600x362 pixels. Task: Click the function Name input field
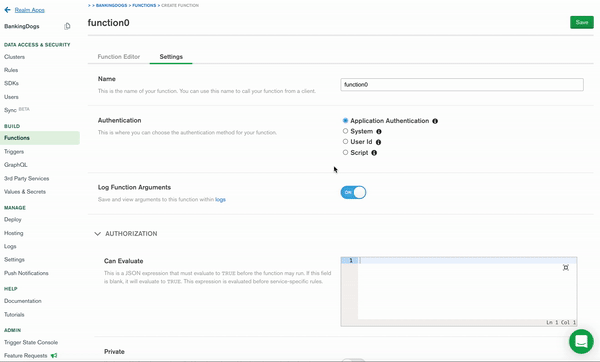coord(462,85)
